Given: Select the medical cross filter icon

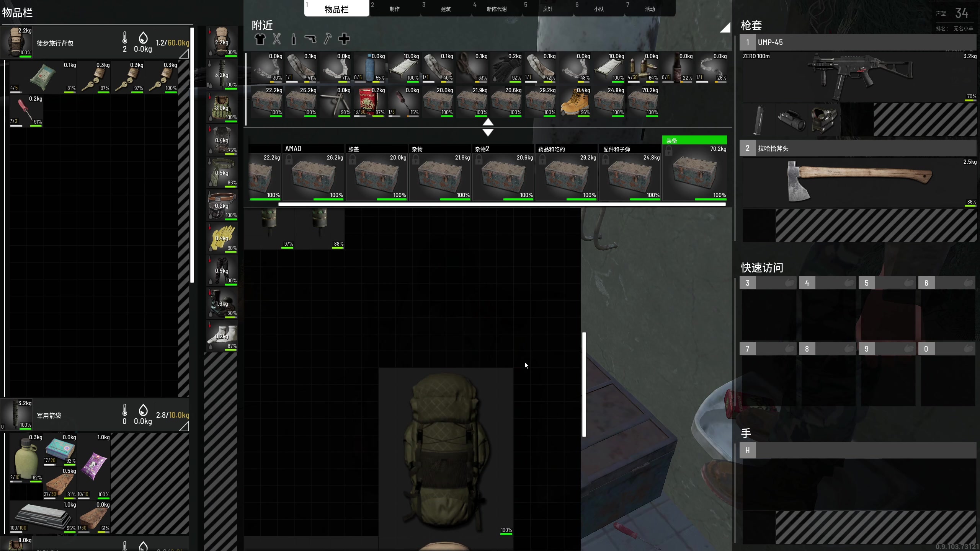Looking at the screenshot, I should [x=344, y=39].
